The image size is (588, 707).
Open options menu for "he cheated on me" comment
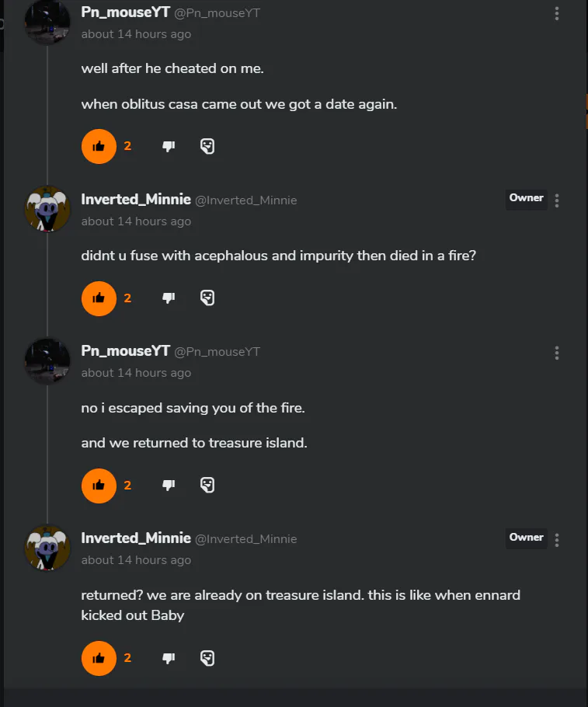tap(557, 14)
